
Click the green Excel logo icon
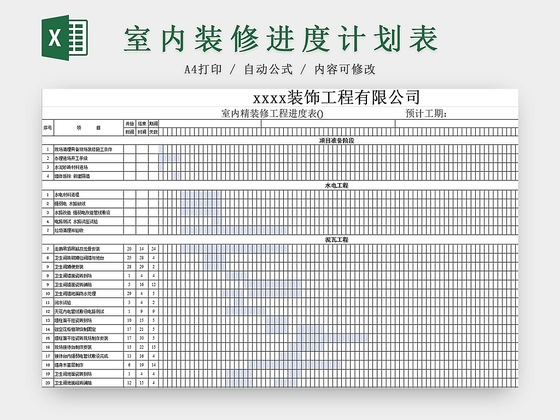pyautogui.click(x=65, y=38)
